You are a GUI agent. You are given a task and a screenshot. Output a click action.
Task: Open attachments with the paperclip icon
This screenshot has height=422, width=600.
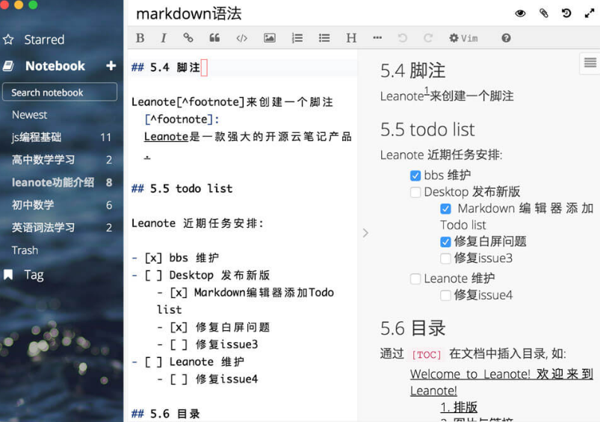(x=544, y=13)
